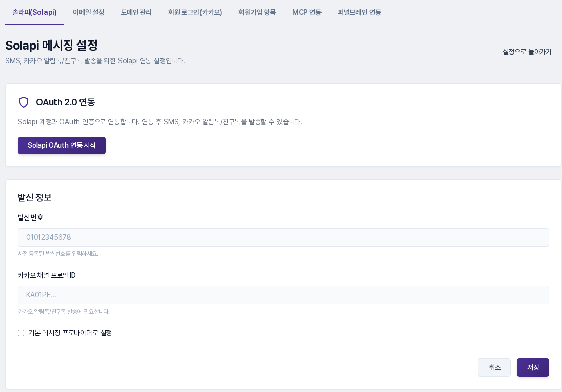Click the Solapi 계정과 OAuth 인증 description text
562x392 pixels.
point(160,122)
